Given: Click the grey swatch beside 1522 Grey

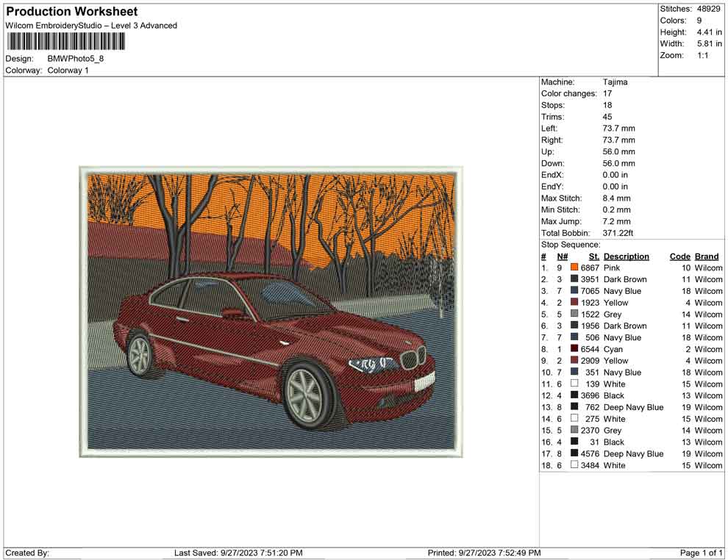Looking at the screenshot, I should (x=574, y=314).
